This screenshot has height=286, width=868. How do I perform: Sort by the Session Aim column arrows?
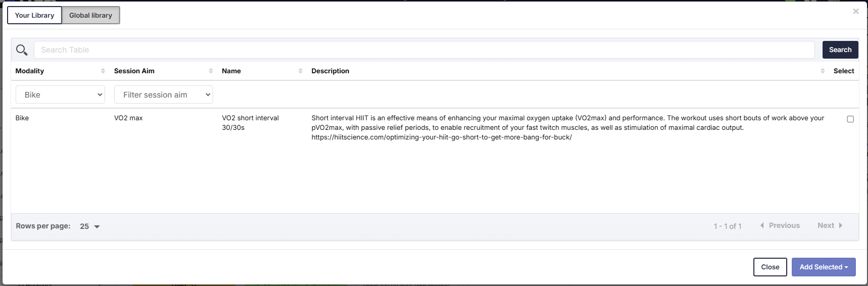pos(211,71)
